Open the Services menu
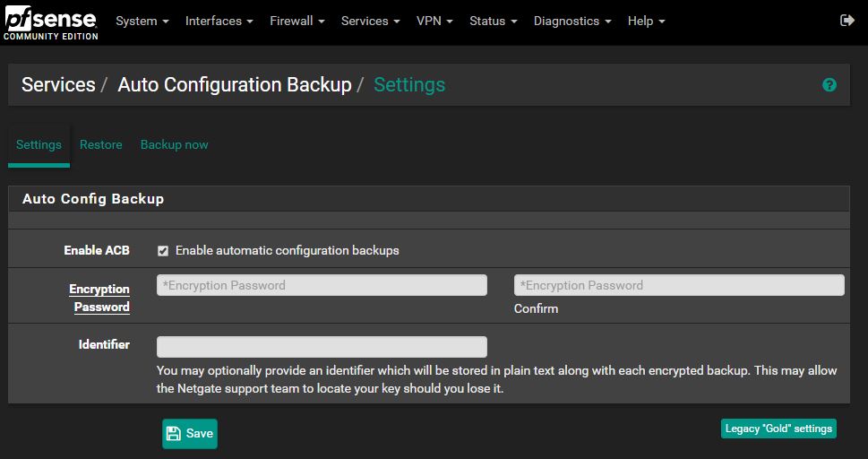Screen dimensions: 868x459 click(x=370, y=21)
